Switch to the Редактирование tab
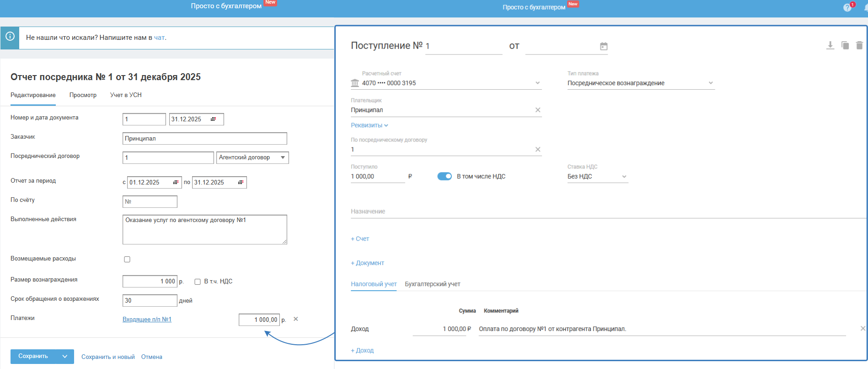Screen dimensions: 868x369 point(33,95)
